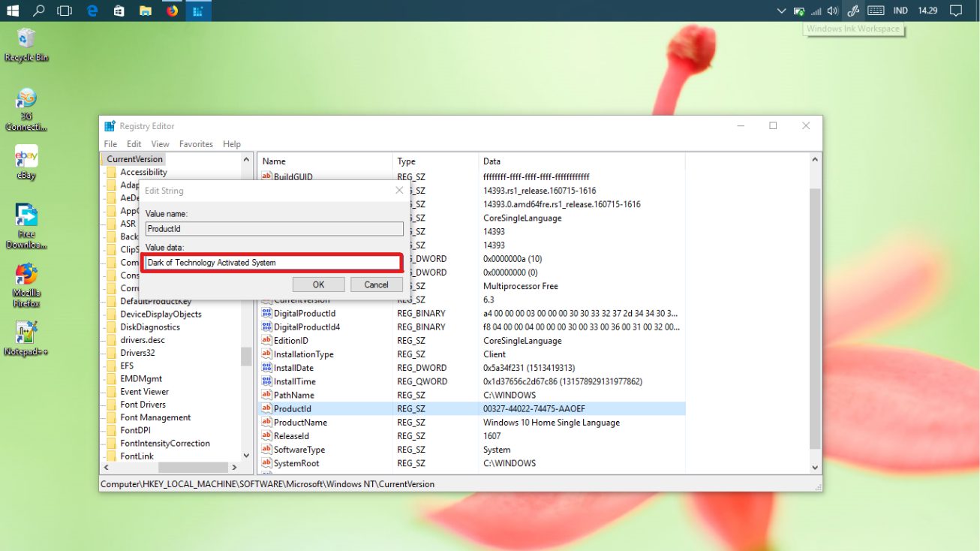The height and width of the screenshot is (551, 980).
Task: Open the Recycle Bin
Action: point(26,38)
